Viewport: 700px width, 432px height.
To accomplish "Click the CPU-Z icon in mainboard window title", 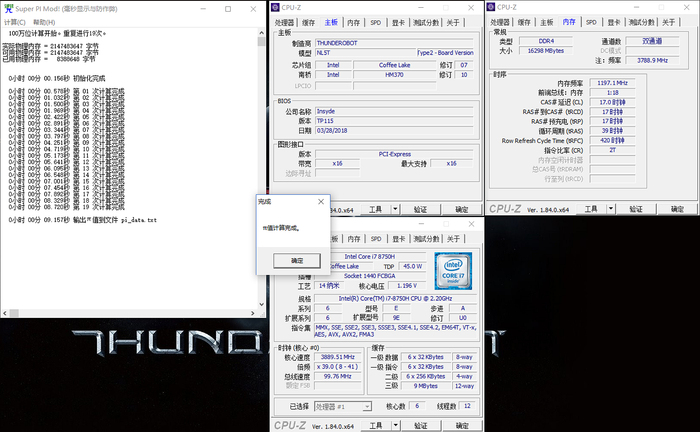I will (x=275, y=8).
